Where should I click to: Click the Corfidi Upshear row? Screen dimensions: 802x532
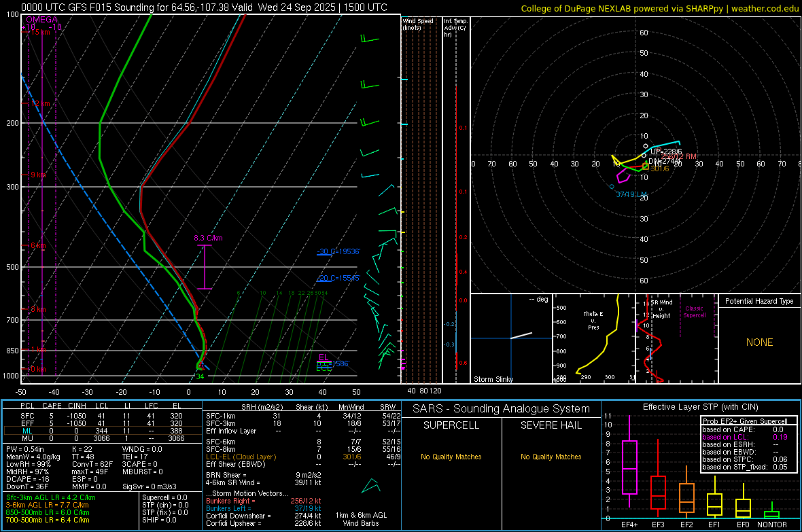pyautogui.click(x=264, y=523)
